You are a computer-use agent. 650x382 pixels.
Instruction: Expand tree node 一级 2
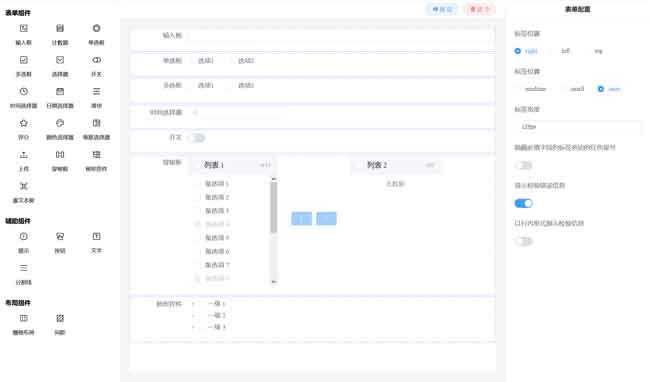pyautogui.click(x=193, y=315)
